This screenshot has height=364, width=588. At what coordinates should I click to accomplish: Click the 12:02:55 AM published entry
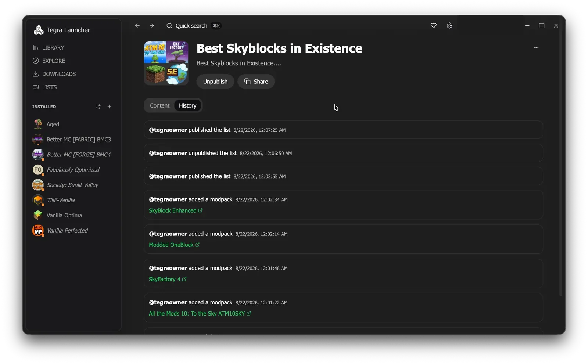coord(343,176)
